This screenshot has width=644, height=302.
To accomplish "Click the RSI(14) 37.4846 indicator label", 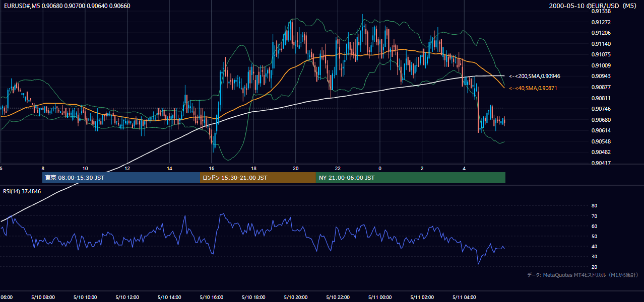I will pyautogui.click(x=22, y=191).
